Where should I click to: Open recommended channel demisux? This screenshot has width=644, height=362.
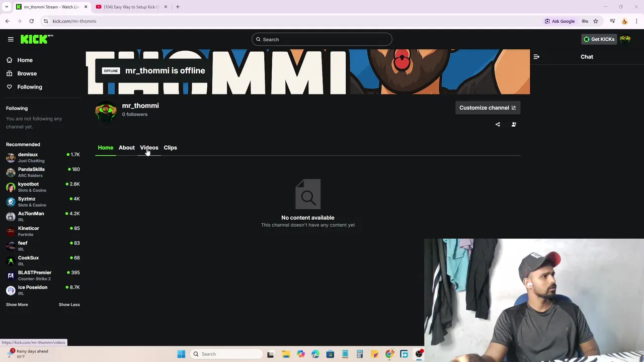click(43, 157)
